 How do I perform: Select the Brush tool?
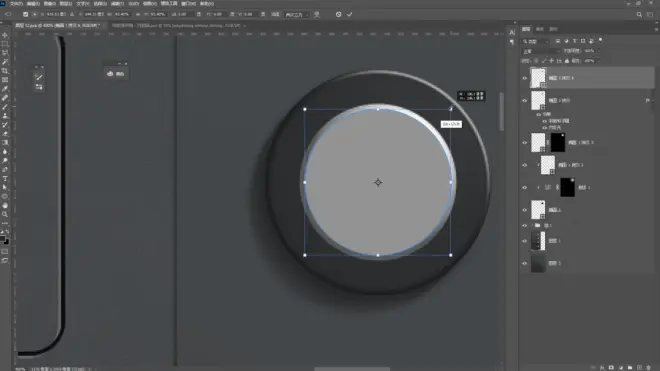tap(5, 107)
